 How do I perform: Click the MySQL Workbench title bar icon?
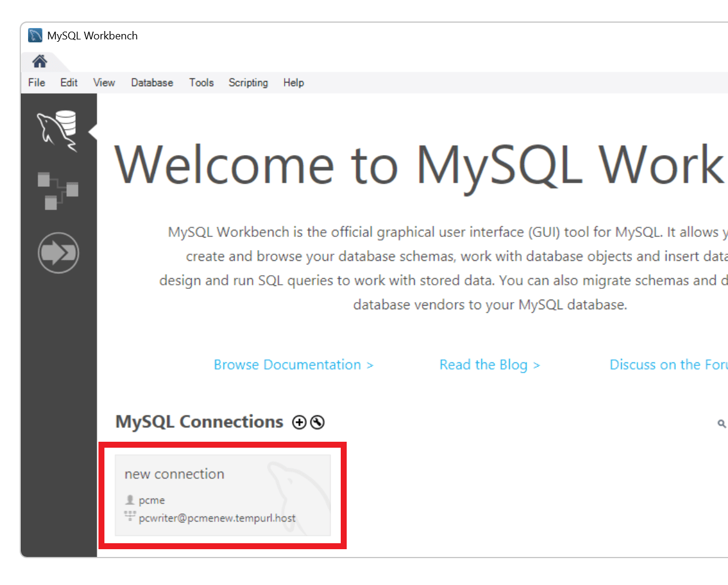point(35,35)
